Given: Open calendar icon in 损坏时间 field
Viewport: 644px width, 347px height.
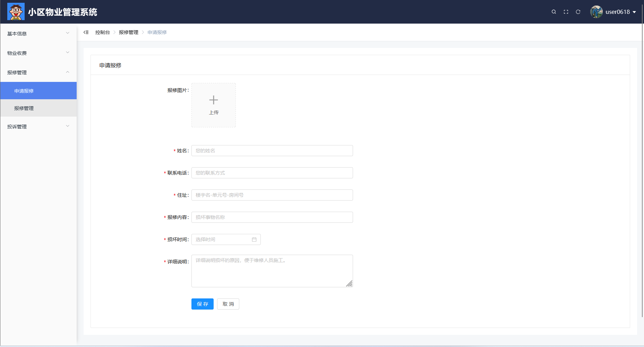Looking at the screenshot, I should click(254, 239).
